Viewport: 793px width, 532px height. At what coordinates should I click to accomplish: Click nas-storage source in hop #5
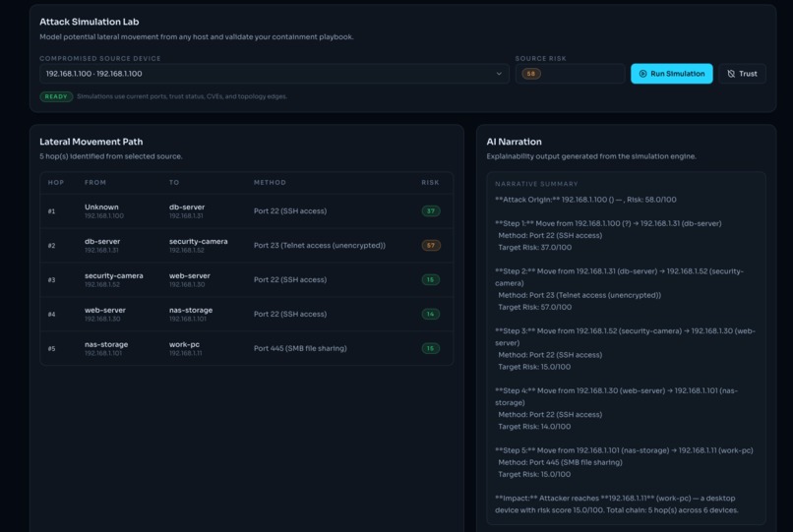coord(106,345)
